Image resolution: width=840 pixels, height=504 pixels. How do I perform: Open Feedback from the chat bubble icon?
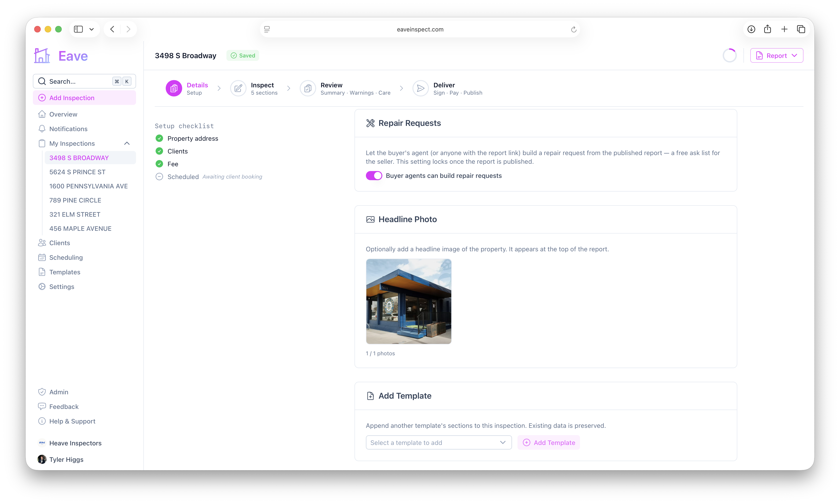point(42,407)
